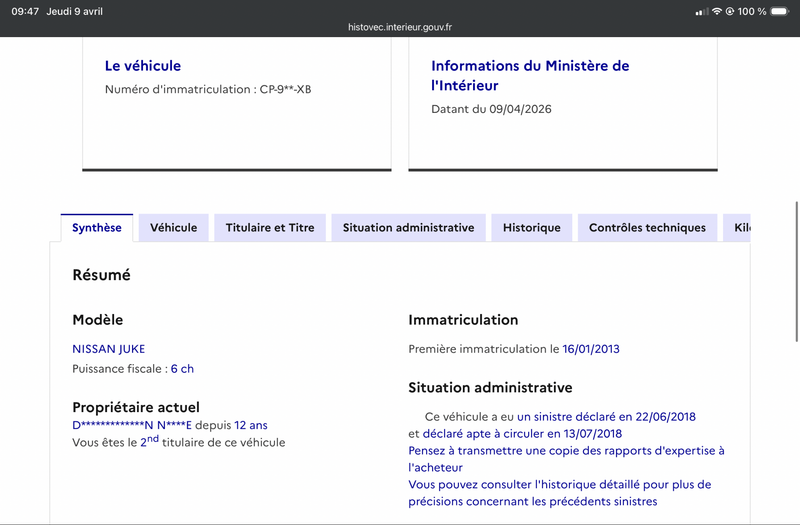Click '2nd titulaire de ce véhicule' text
Screen dimensions: 800x525
pos(213,442)
